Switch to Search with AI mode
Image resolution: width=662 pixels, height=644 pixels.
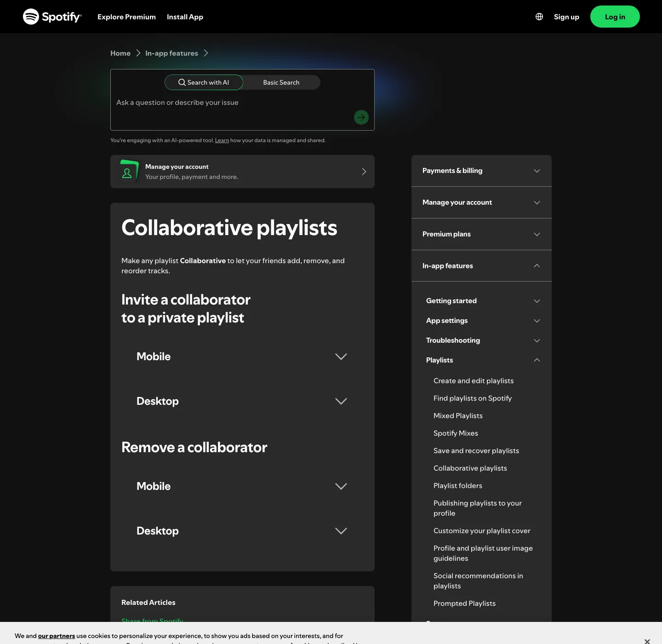[x=204, y=82]
